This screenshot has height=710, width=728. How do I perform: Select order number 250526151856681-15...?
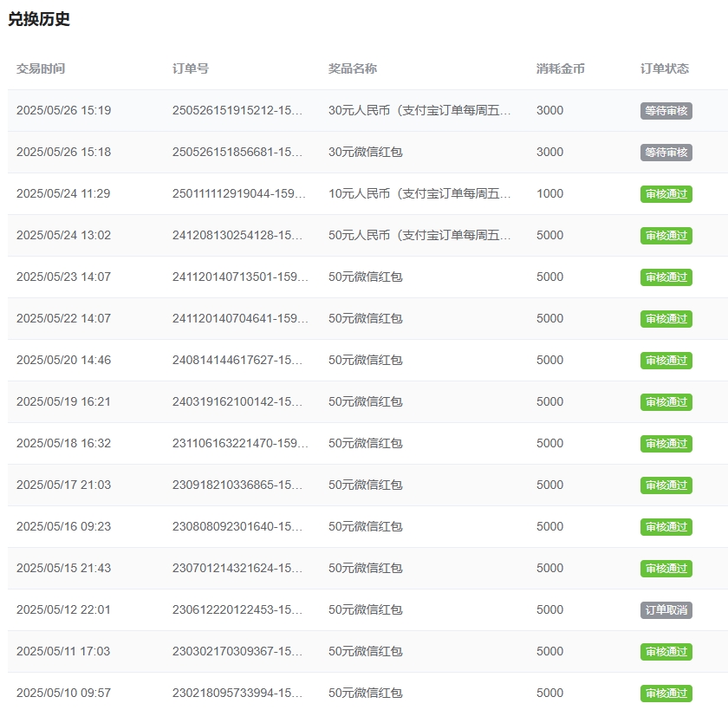tap(237, 153)
